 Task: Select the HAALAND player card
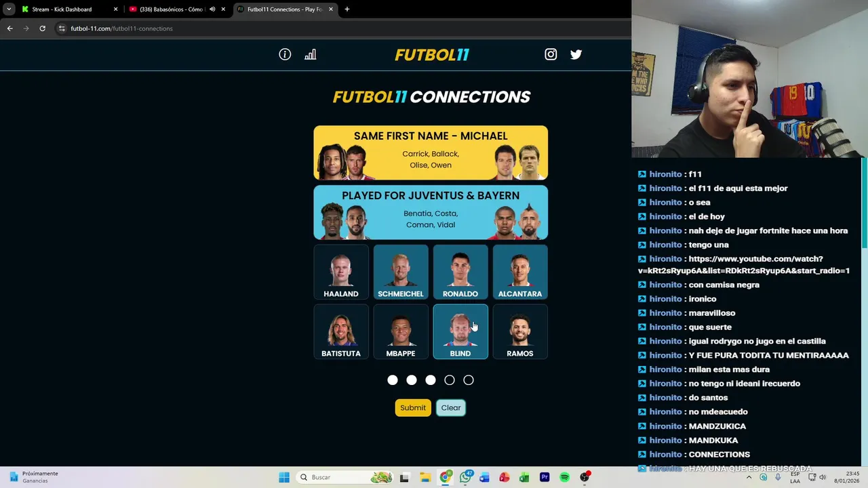(x=341, y=272)
